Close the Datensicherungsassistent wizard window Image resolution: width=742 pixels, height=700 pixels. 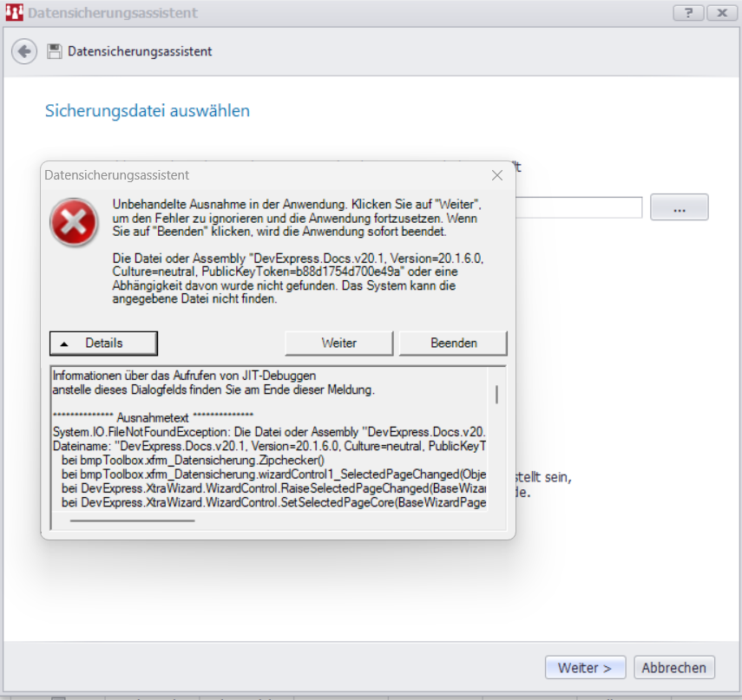click(x=720, y=13)
